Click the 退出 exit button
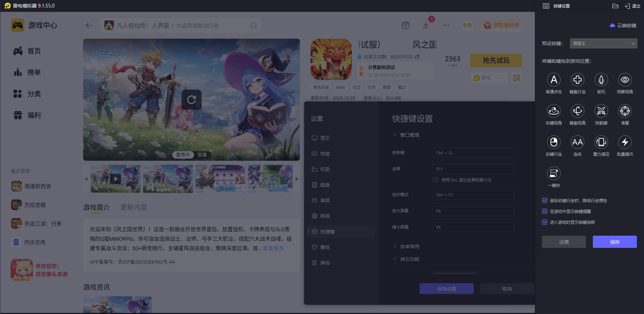This screenshot has height=314, width=644. 633,6
